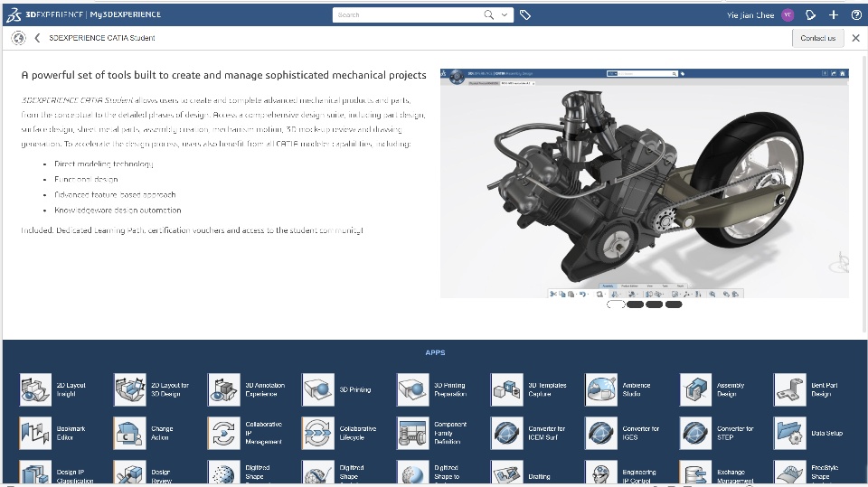868x487 pixels.
Task: Click the APPS section heading
Action: (435, 352)
